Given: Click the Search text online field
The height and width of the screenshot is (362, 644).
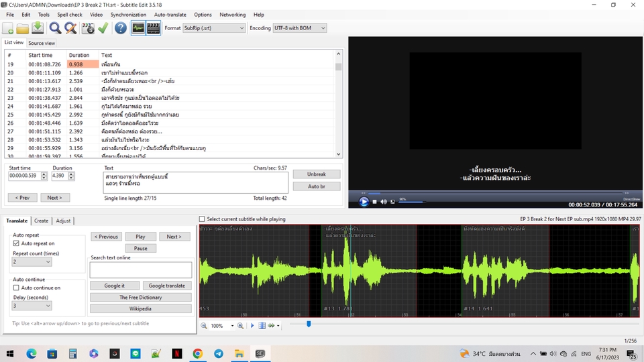Looking at the screenshot, I should 140,269.
